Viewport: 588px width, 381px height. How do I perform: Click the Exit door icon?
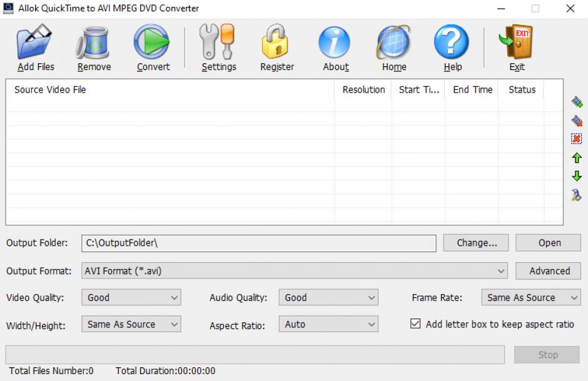click(516, 43)
